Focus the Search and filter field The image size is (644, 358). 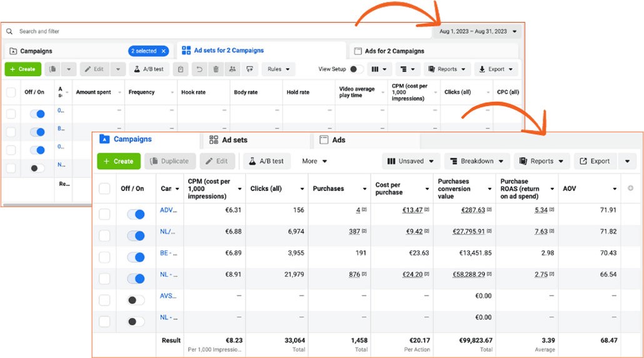click(x=218, y=31)
